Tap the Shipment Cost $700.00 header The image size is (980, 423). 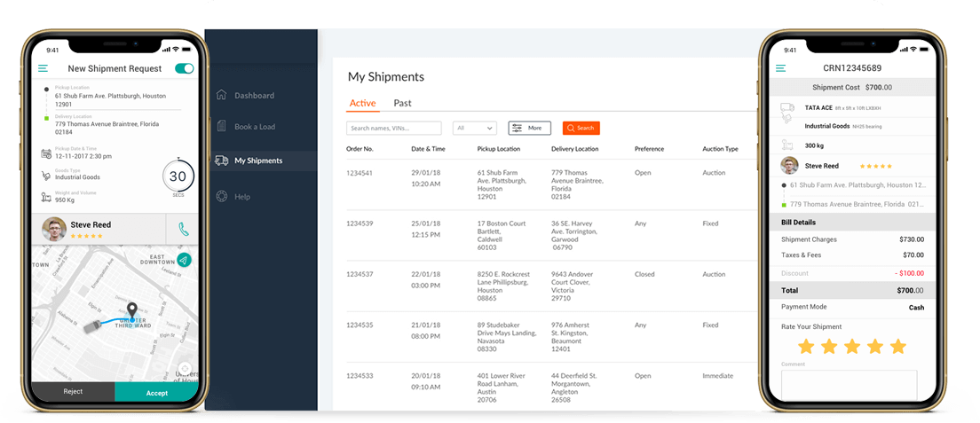(852, 88)
